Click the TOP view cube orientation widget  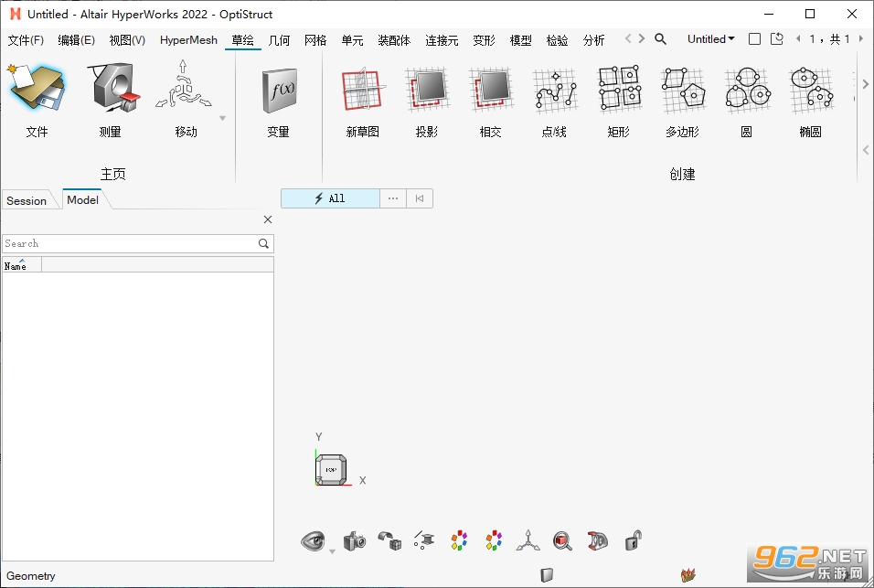pyautogui.click(x=331, y=470)
